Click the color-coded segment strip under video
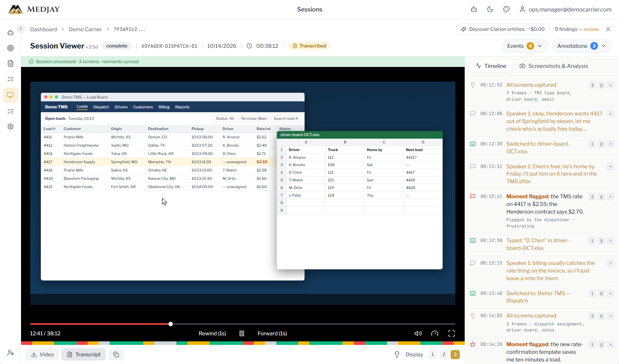This screenshot has height=364, width=619. [243, 343]
